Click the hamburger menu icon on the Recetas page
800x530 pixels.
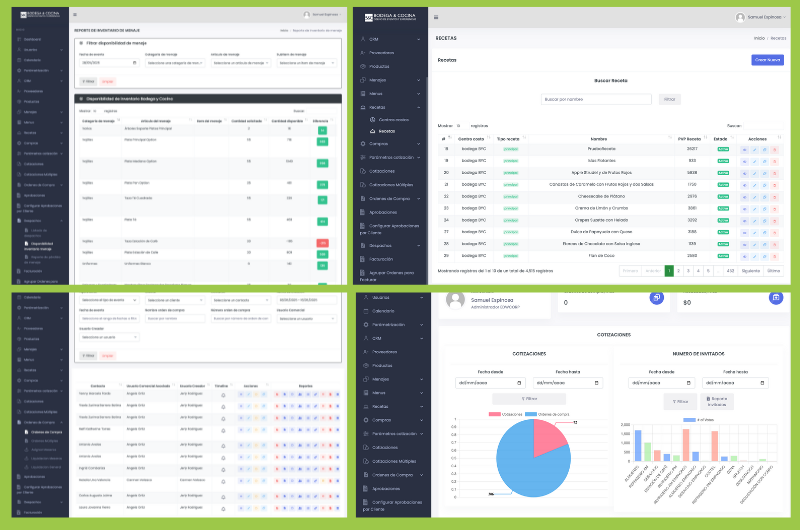(435, 17)
